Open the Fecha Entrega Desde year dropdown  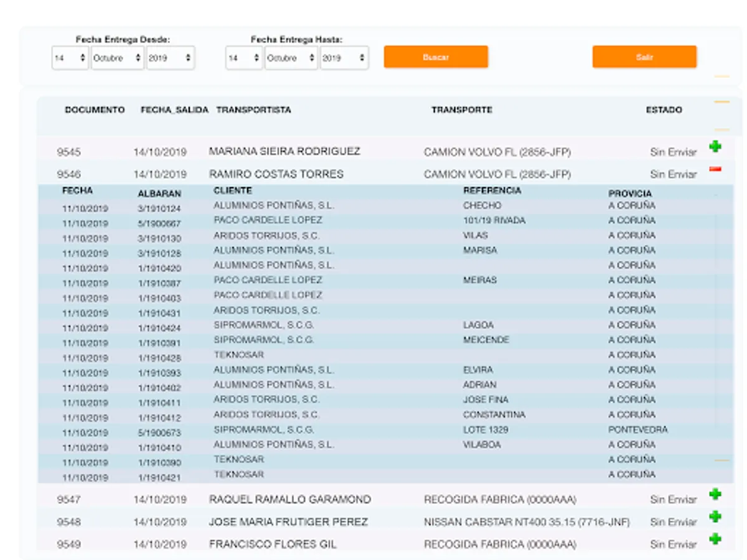170,58
